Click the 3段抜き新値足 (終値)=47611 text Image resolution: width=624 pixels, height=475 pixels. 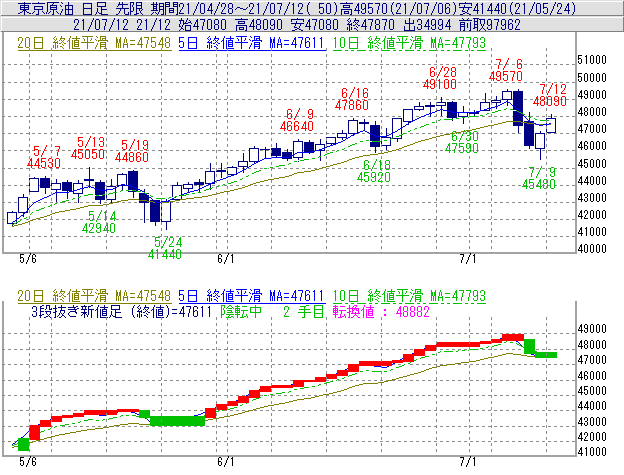click(121, 311)
